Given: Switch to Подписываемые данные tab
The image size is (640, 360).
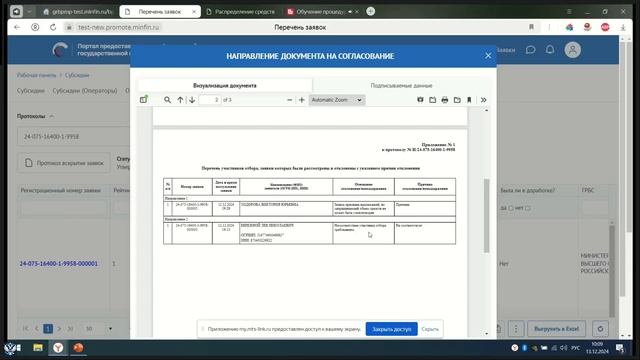Looking at the screenshot, I should point(401,85).
